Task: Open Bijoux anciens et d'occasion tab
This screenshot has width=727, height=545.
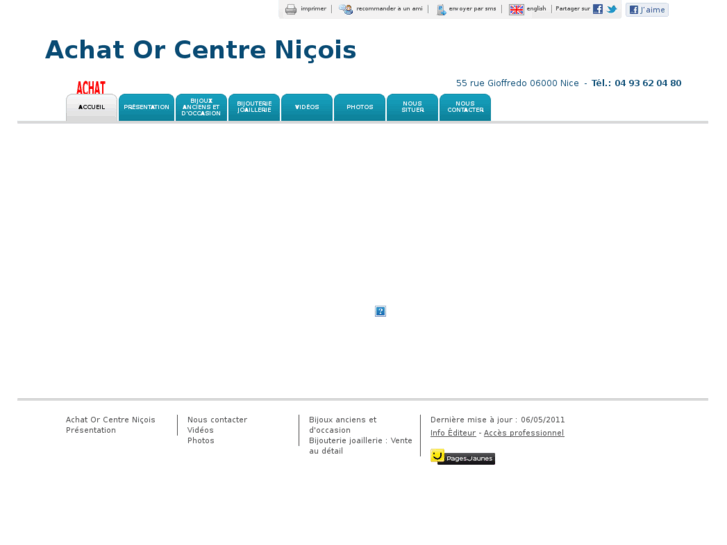Action: [201, 108]
